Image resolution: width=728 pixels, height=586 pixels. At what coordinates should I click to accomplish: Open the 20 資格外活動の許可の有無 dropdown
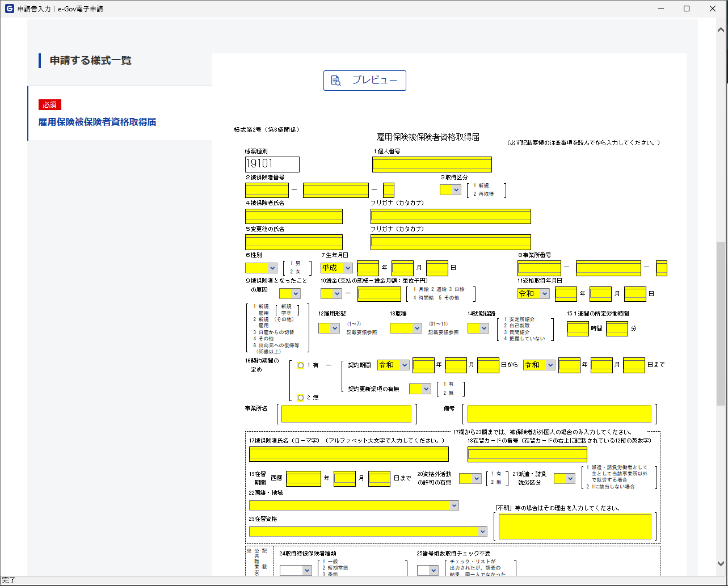pos(470,478)
